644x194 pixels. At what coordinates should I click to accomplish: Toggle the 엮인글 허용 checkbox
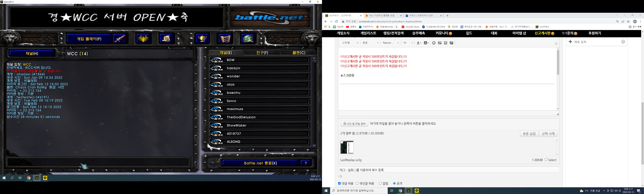click(x=357, y=183)
